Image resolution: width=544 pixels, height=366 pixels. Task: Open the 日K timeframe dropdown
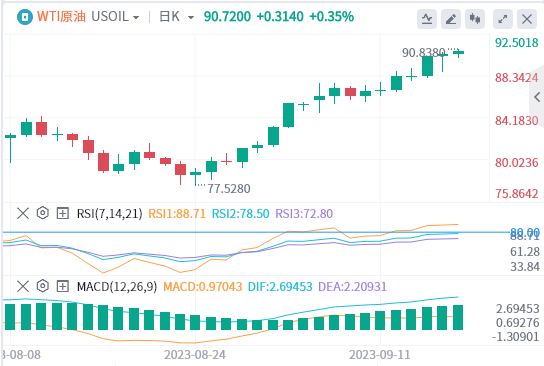[177, 17]
